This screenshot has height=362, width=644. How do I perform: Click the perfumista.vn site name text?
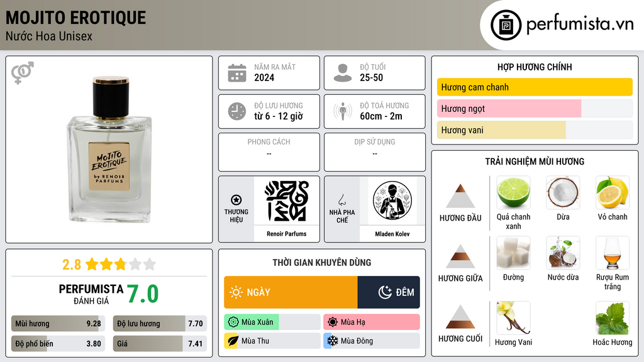580,25
